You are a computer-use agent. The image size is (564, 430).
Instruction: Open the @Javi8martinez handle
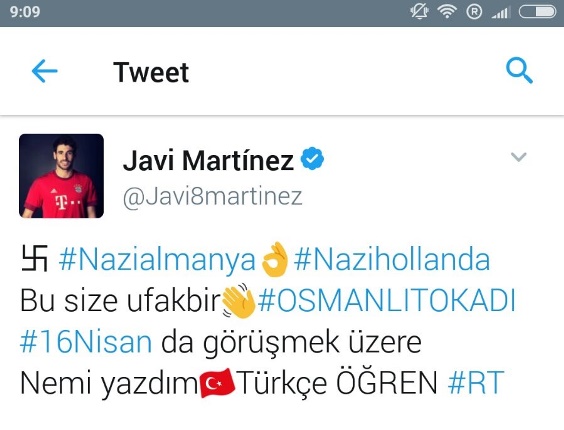(x=213, y=196)
